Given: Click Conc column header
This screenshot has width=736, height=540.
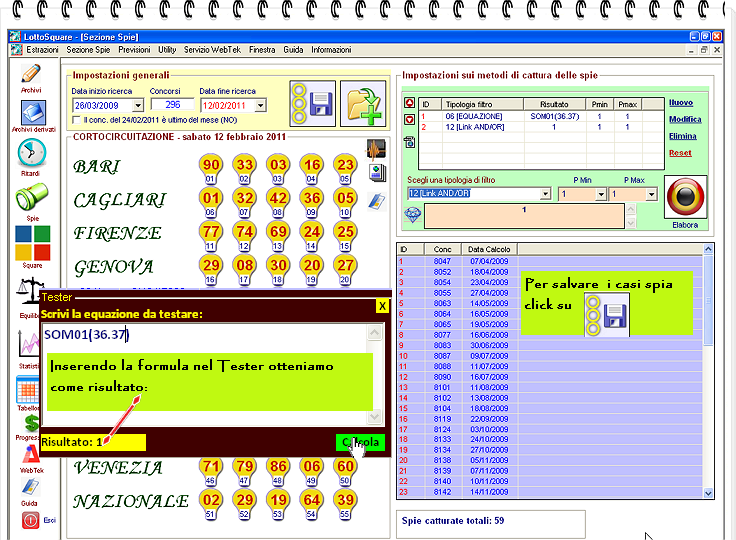Looking at the screenshot, I should click(443, 249).
